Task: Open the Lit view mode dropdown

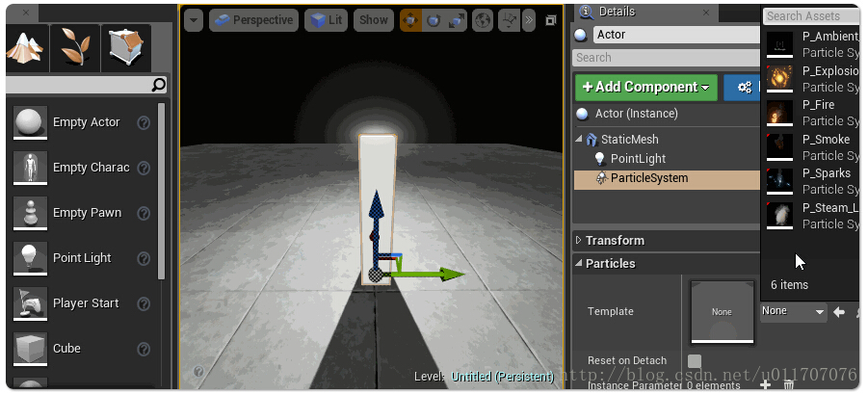Action: click(326, 20)
